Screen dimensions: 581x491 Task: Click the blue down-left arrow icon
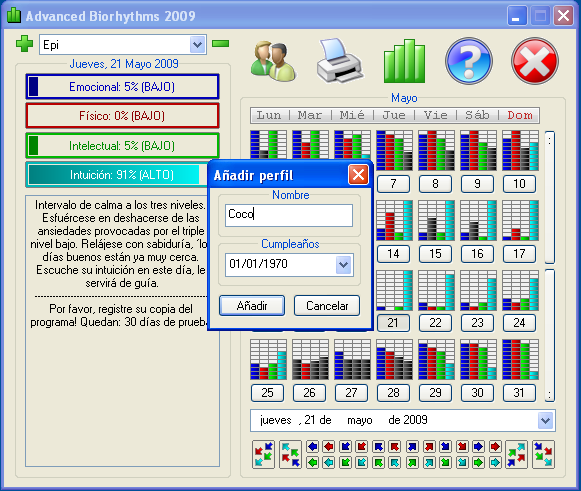(346, 447)
